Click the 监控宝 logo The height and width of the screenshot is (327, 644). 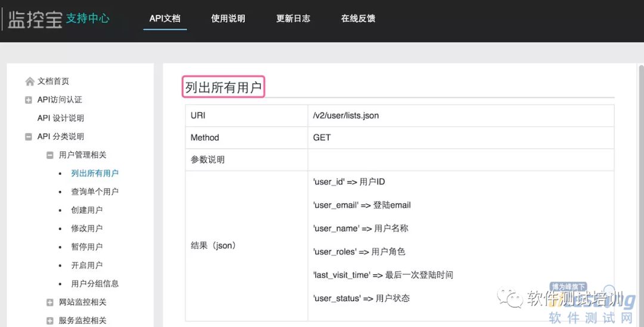tap(35, 19)
